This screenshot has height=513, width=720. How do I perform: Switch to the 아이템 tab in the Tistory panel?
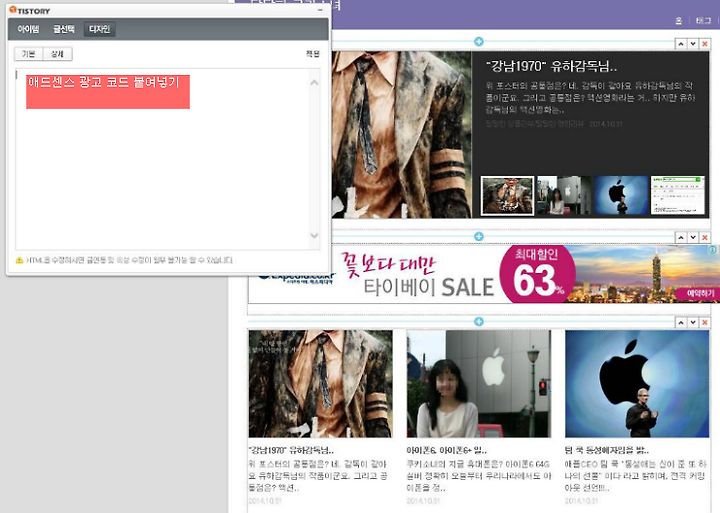pyautogui.click(x=28, y=29)
